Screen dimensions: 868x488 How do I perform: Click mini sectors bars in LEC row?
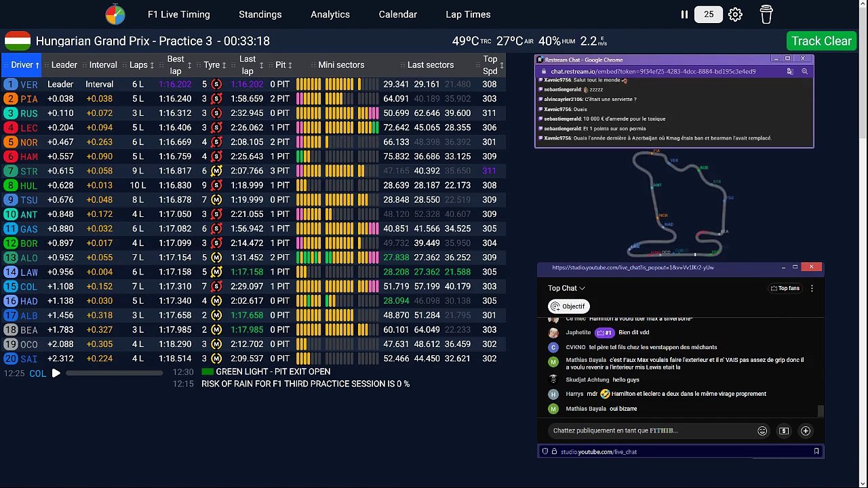click(x=338, y=127)
